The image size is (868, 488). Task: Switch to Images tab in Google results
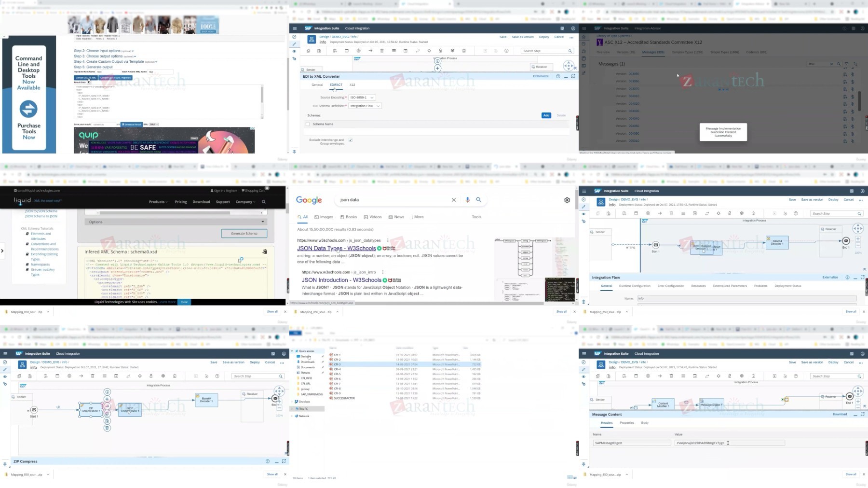(324, 217)
